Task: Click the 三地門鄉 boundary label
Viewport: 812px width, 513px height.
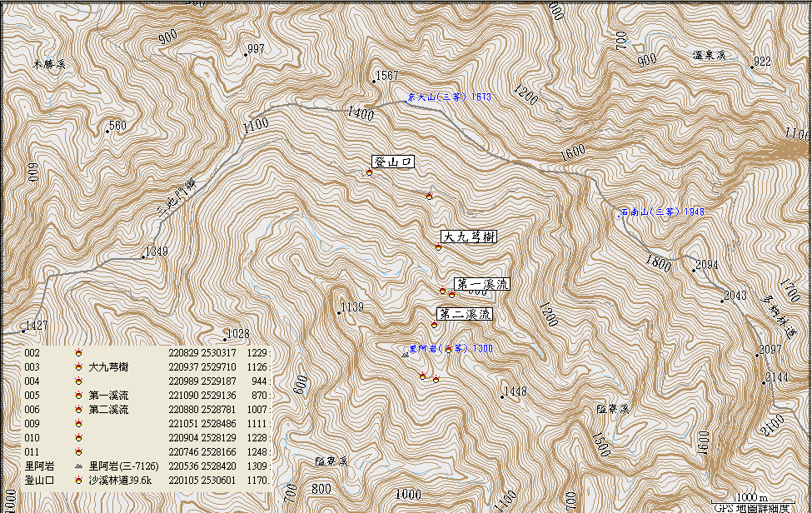Action: point(177,197)
